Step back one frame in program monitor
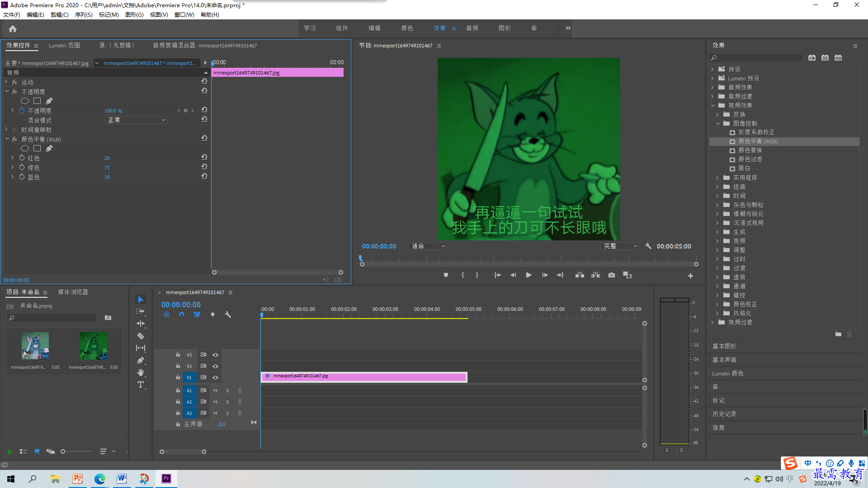868x488 pixels. 513,275
